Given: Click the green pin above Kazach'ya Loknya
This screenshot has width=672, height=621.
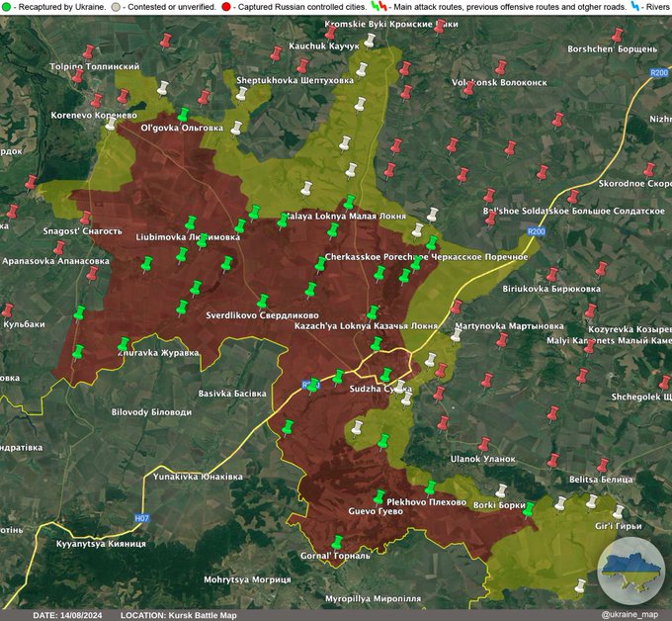Looking at the screenshot, I should point(373,312).
